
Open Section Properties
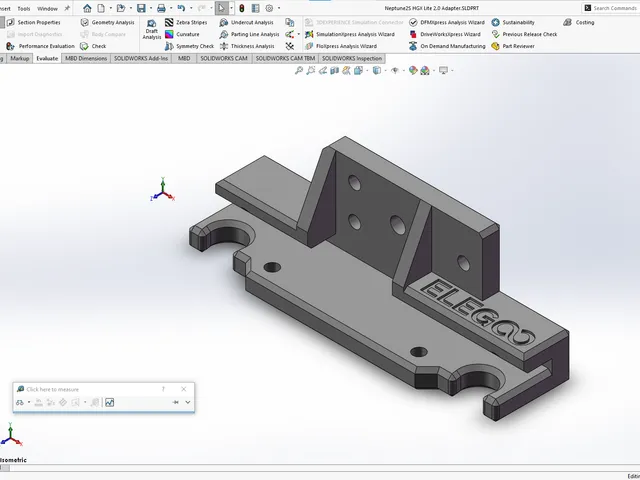coord(33,22)
